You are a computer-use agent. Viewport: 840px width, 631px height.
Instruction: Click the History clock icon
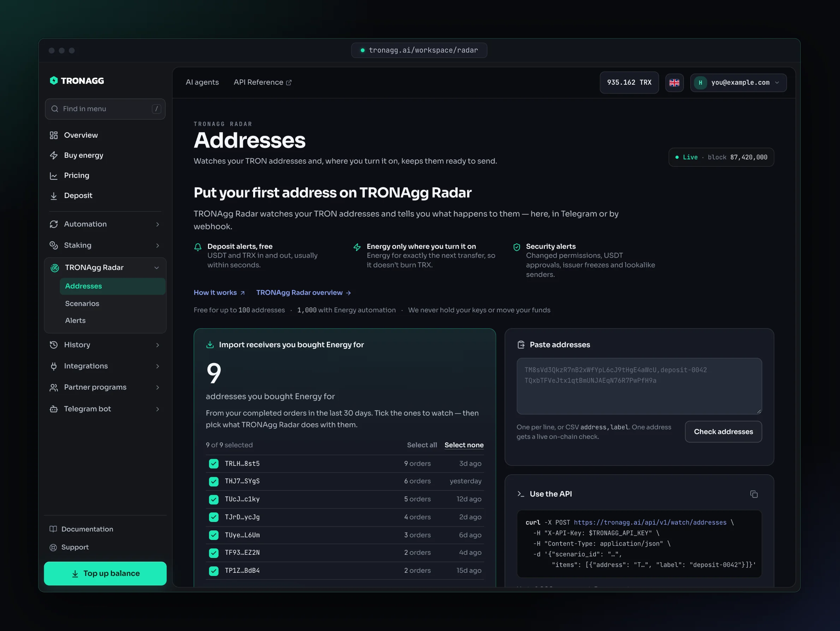click(x=54, y=345)
